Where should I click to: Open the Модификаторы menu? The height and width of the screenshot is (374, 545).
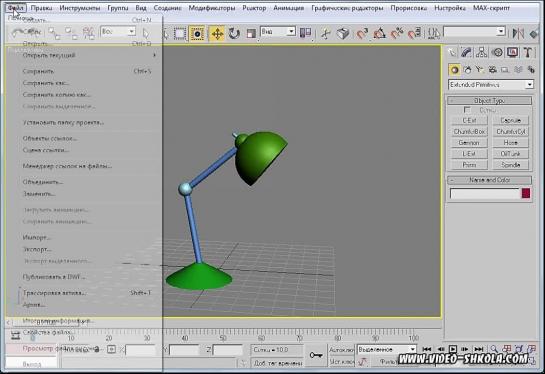(x=212, y=8)
